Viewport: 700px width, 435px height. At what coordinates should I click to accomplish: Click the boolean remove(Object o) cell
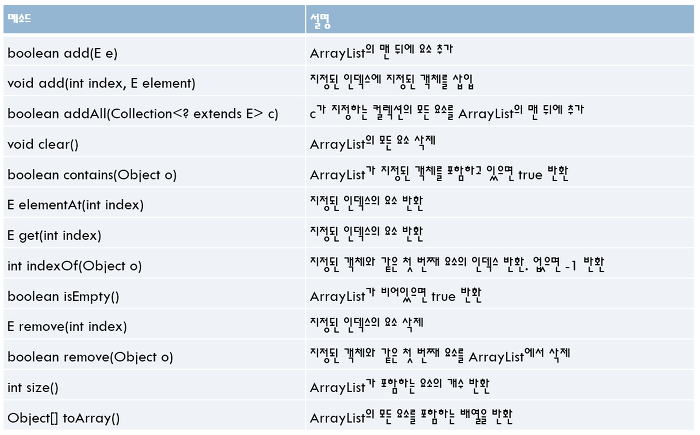coord(154,355)
